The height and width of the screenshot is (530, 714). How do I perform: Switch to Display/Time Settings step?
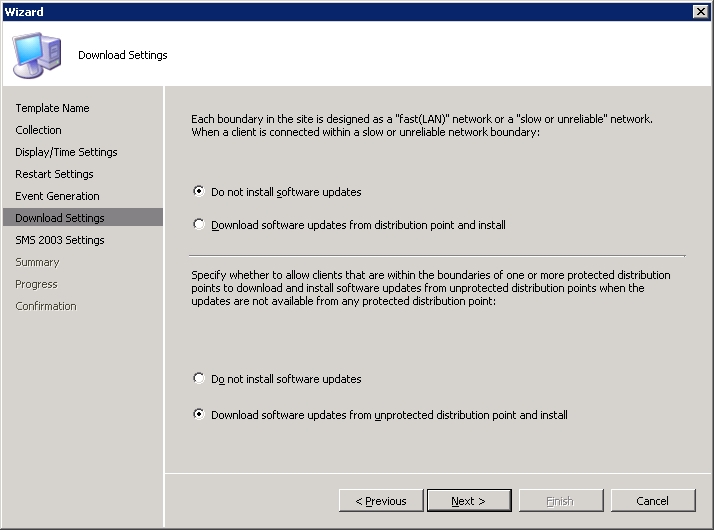(x=66, y=152)
